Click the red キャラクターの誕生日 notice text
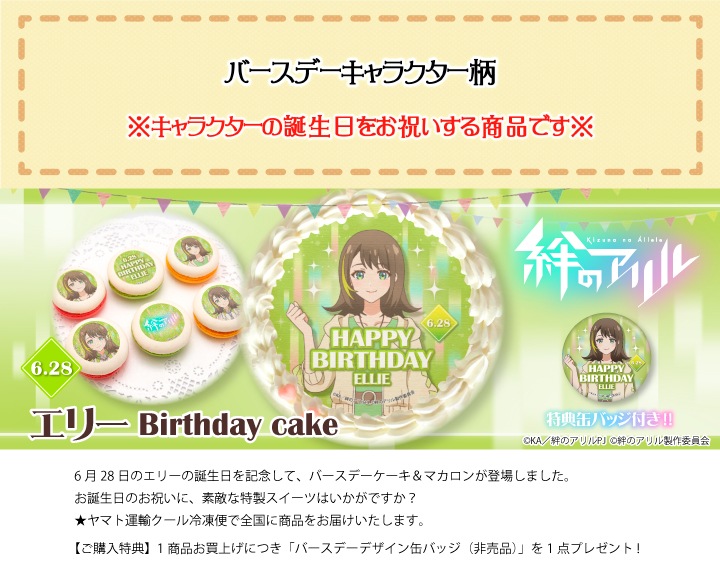The image size is (720, 573). pyautogui.click(x=360, y=126)
